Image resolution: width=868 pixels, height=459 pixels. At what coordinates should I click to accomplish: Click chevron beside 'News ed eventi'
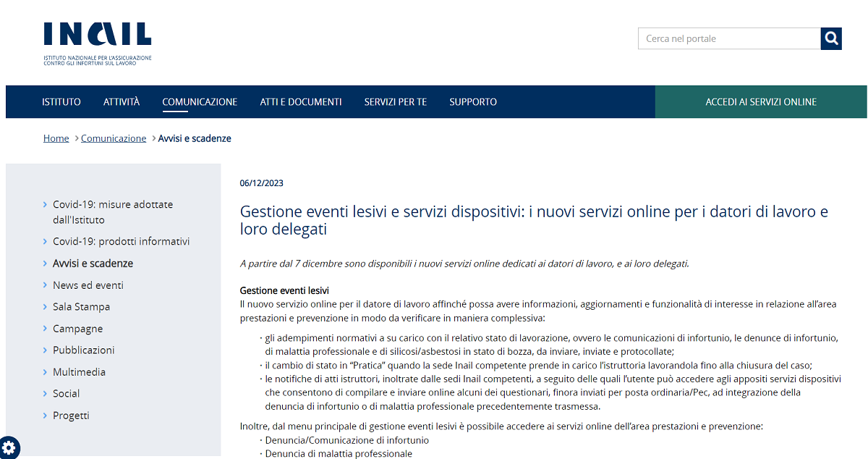(x=46, y=285)
